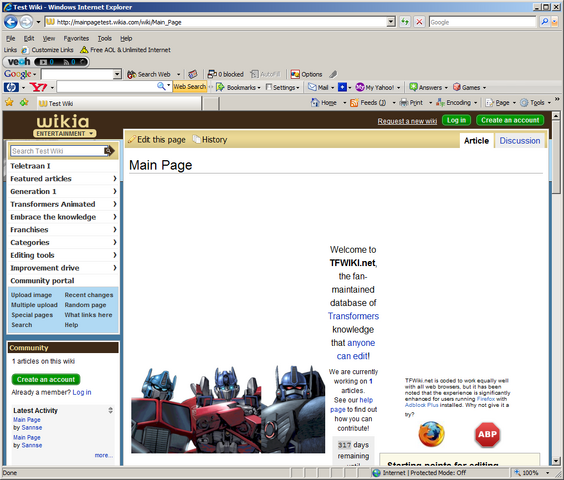Click the Print printer icon
564x480 pixels.
pos(404,103)
